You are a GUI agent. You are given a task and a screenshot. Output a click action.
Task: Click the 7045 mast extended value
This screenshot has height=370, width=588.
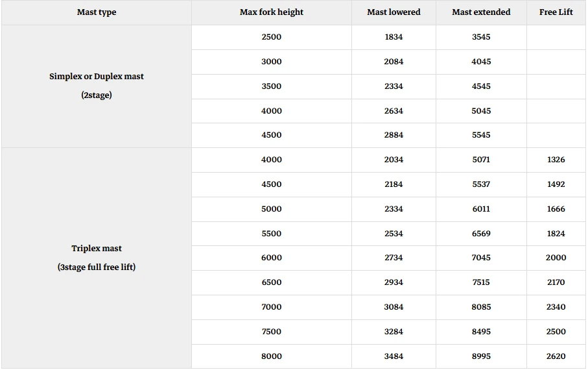click(x=481, y=258)
